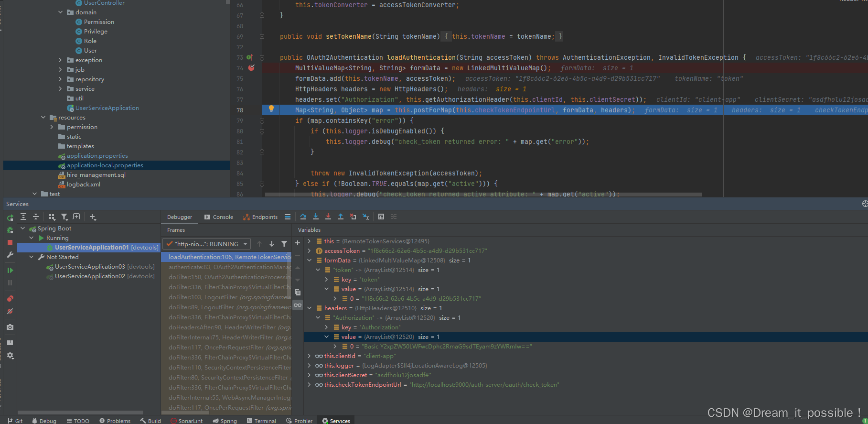Open the Spring tool window button
The width and height of the screenshot is (868, 424).
[225, 421]
